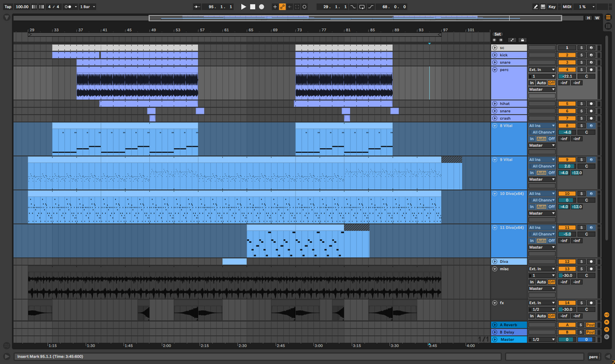Switch to Arrangement view selector icon
This screenshot has height=364, width=615.
click(608, 17)
